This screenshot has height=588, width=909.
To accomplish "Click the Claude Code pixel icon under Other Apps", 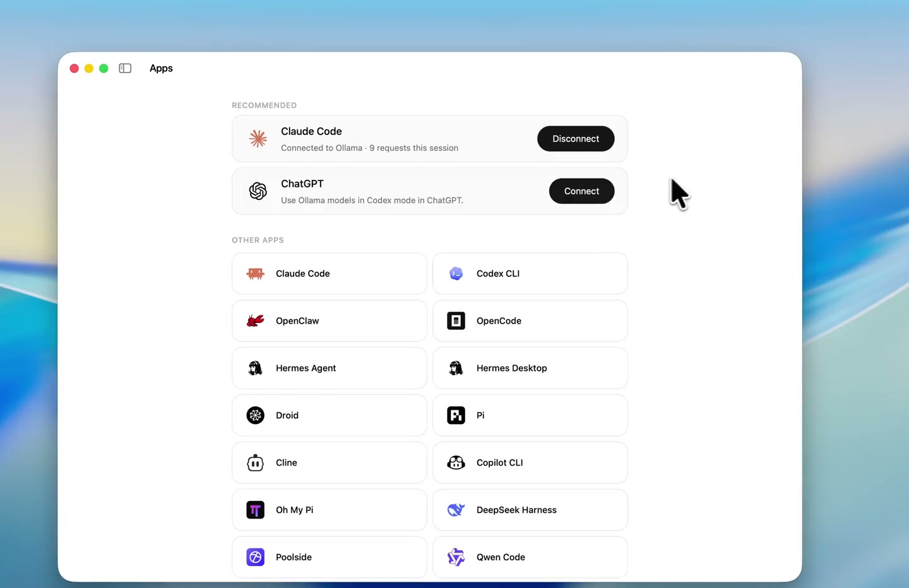I will [x=255, y=274].
